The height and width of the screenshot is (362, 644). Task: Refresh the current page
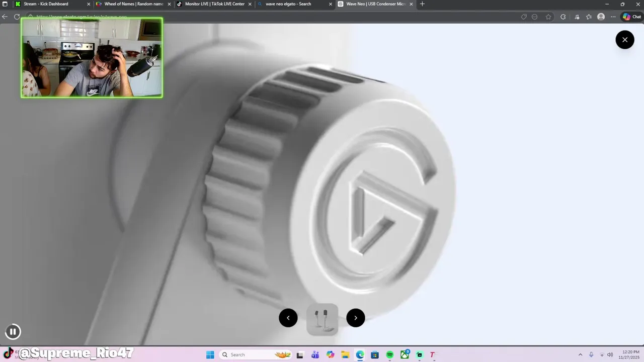point(17,17)
